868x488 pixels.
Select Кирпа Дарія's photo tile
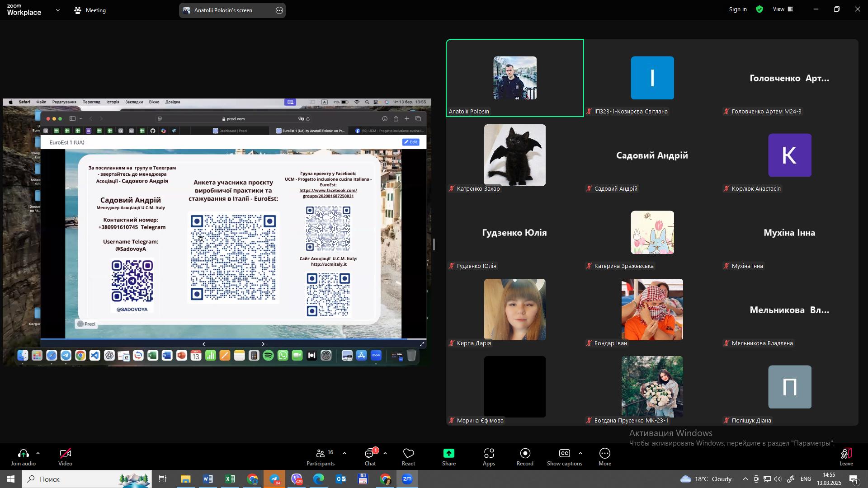point(515,310)
